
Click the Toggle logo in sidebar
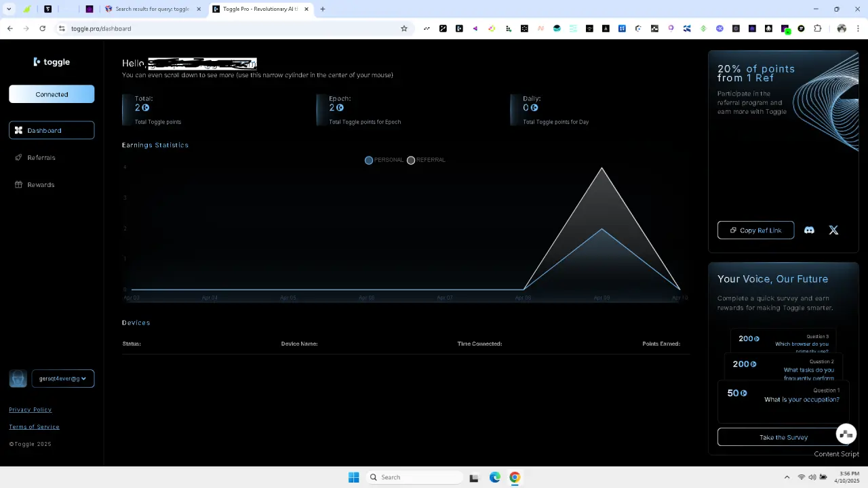click(52, 62)
